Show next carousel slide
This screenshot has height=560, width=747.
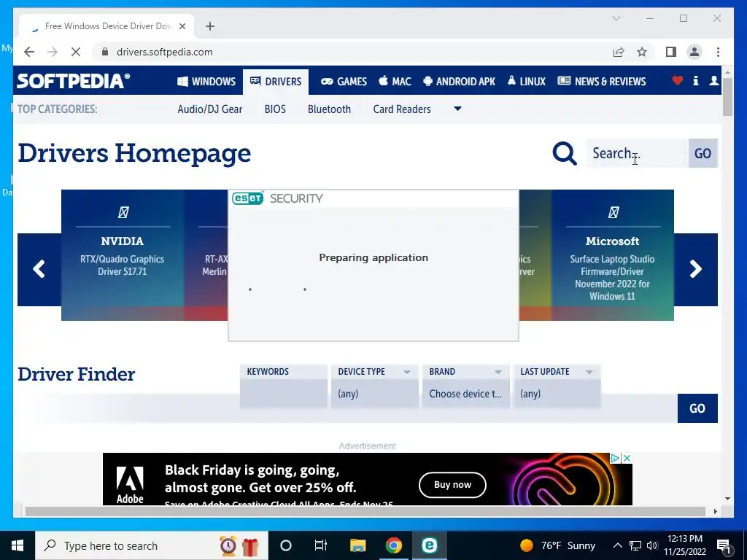pyautogui.click(x=695, y=269)
